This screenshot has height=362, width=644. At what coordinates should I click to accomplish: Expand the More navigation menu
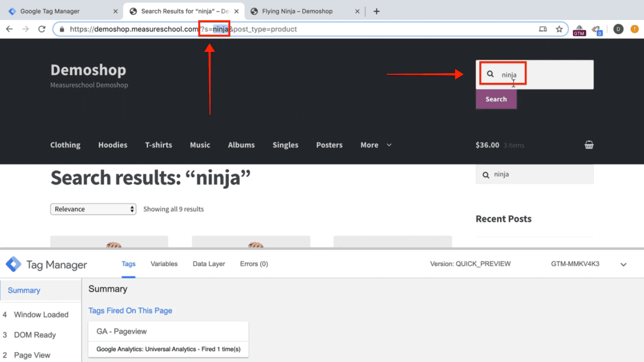(376, 145)
